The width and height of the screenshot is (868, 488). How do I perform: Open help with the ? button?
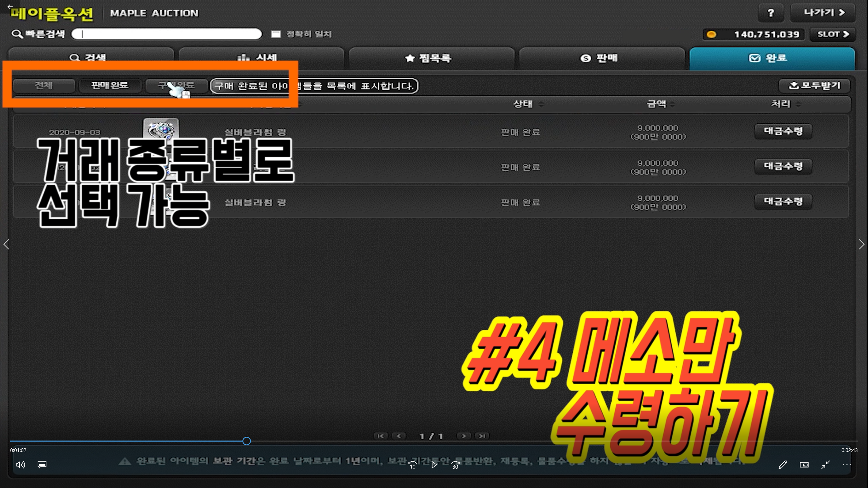[x=771, y=13]
